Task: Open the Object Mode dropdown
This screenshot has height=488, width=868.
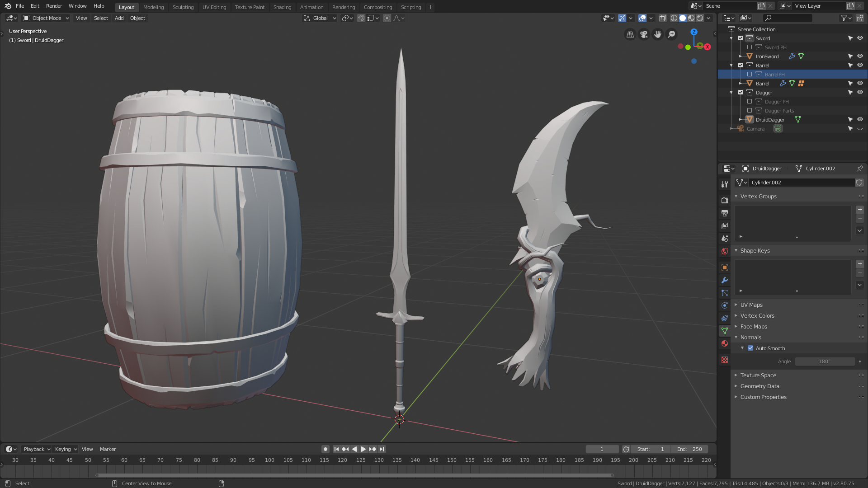Action: point(46,18)
